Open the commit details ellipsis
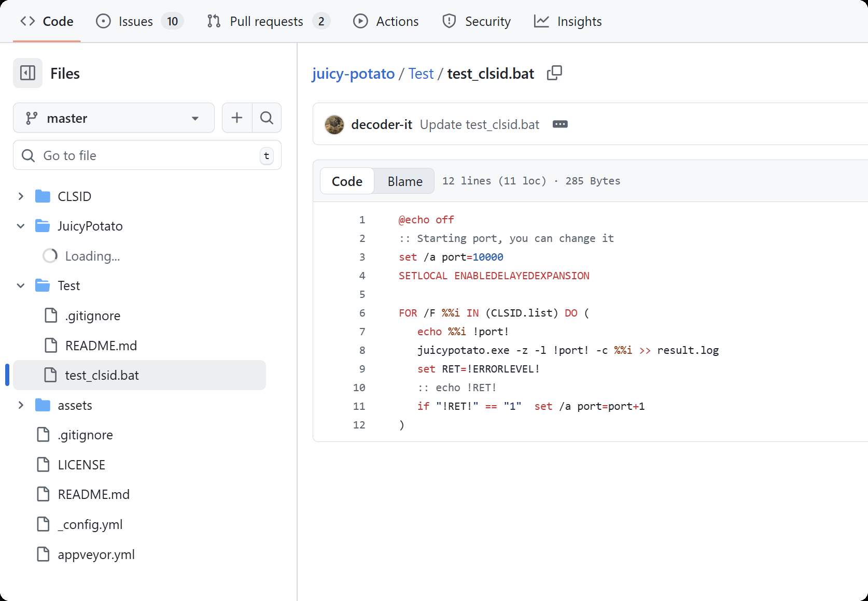This screenshot has width=868, height=601. 560,124
